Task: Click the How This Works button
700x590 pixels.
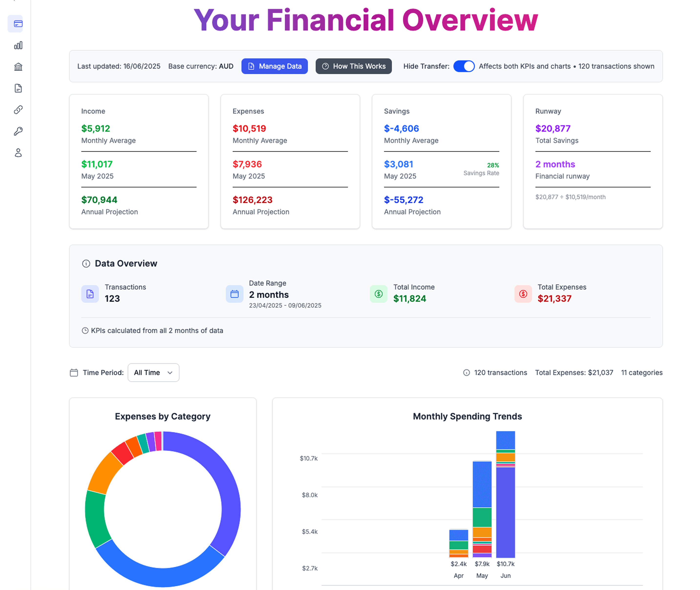Action: pyautogui.click(x=354, y=66)
